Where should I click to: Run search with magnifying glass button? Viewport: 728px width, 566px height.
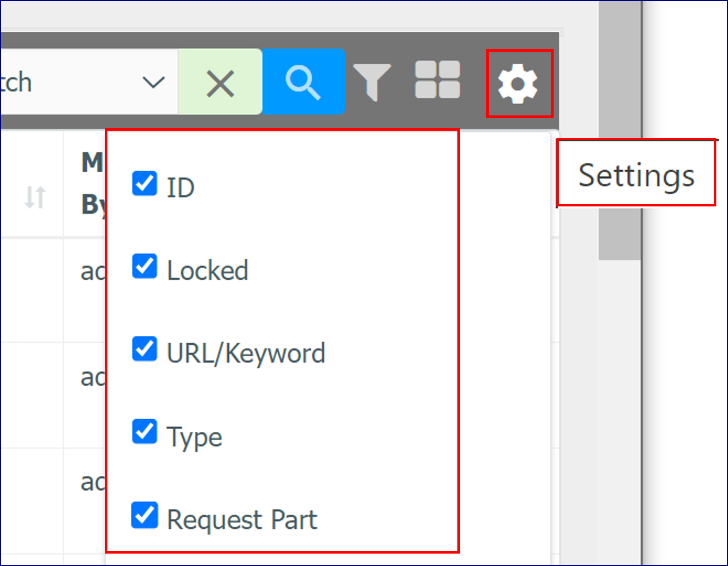click(303, 82)
